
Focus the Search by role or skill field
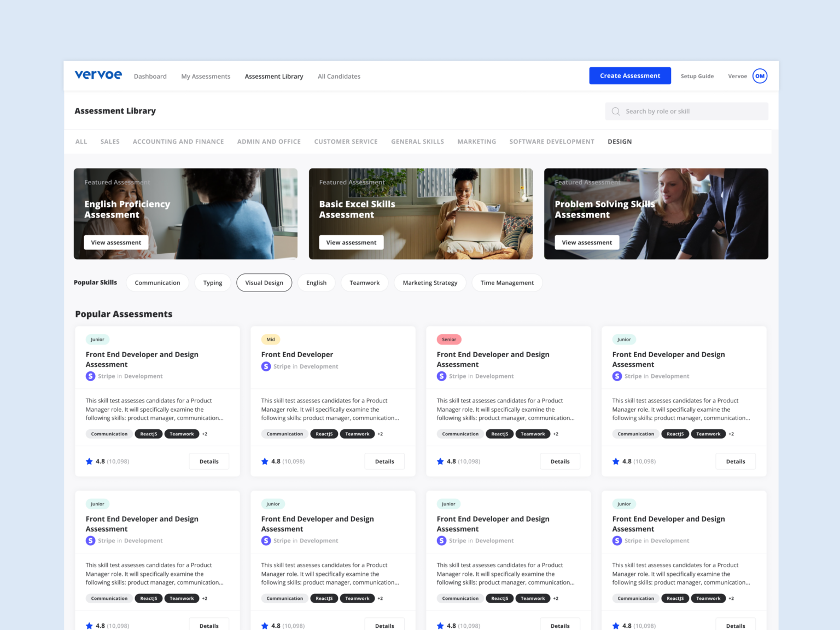(x=692, y=112)
